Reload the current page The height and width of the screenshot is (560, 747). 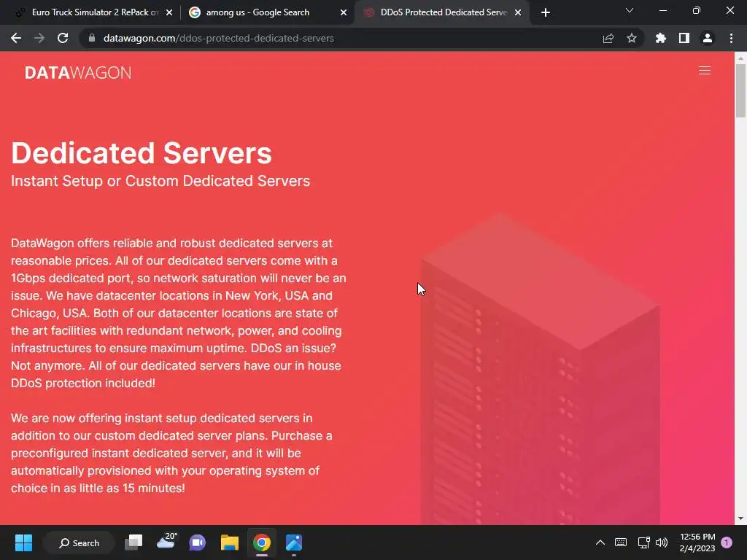point(63,38)
